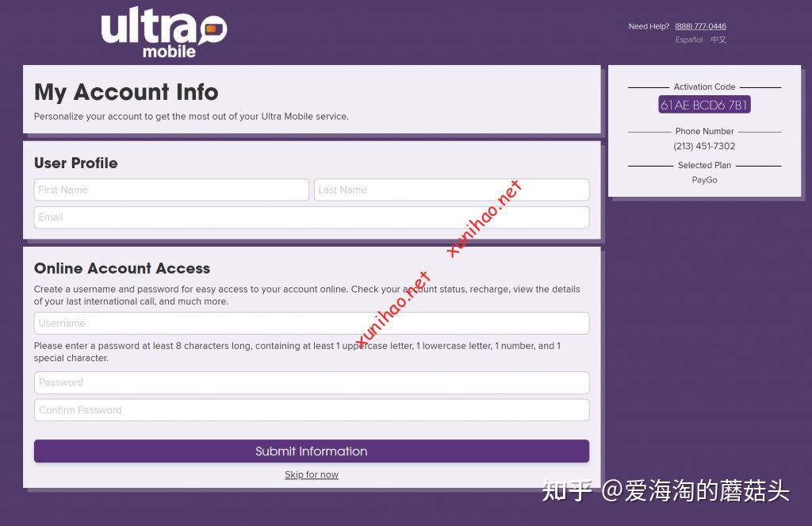Select the Email input field
The width and height of the screenshot is (812, 526).
[x=312, y=217]
